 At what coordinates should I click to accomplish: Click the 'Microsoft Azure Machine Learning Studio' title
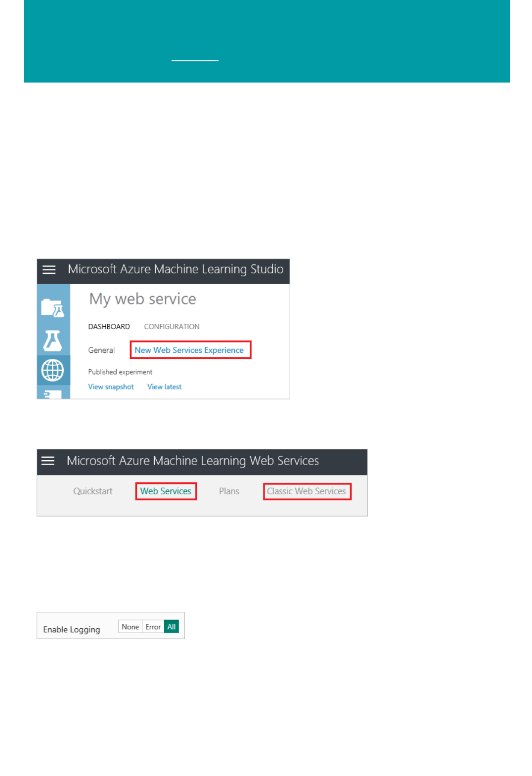(176, 269)
